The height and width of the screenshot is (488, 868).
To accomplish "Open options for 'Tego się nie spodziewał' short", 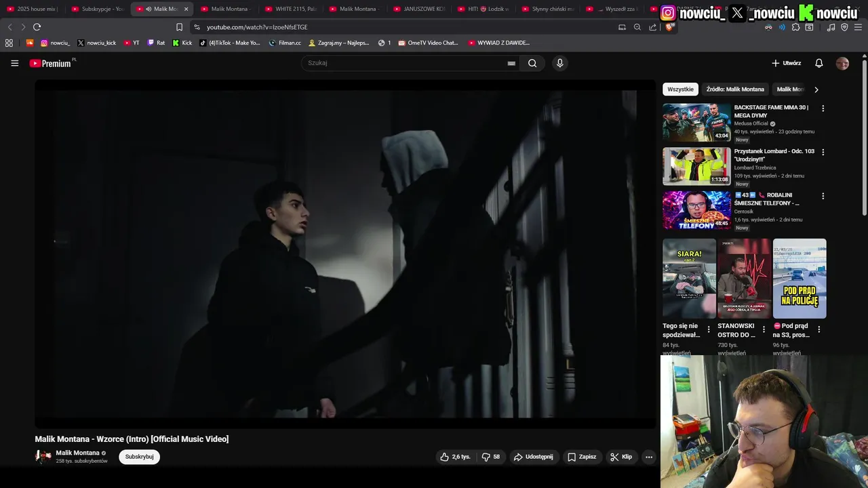I will 709,329.
